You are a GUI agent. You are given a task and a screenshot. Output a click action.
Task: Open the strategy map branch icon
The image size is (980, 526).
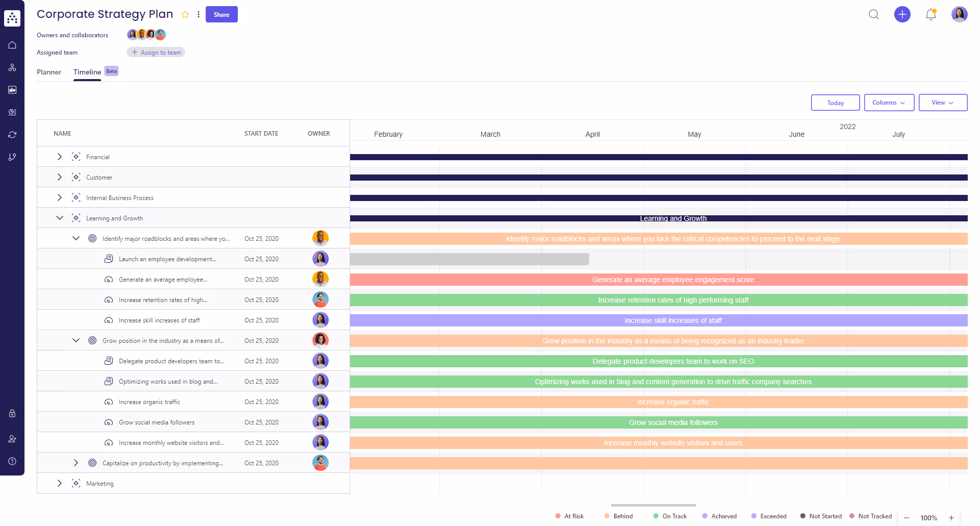tap(12, 157)
